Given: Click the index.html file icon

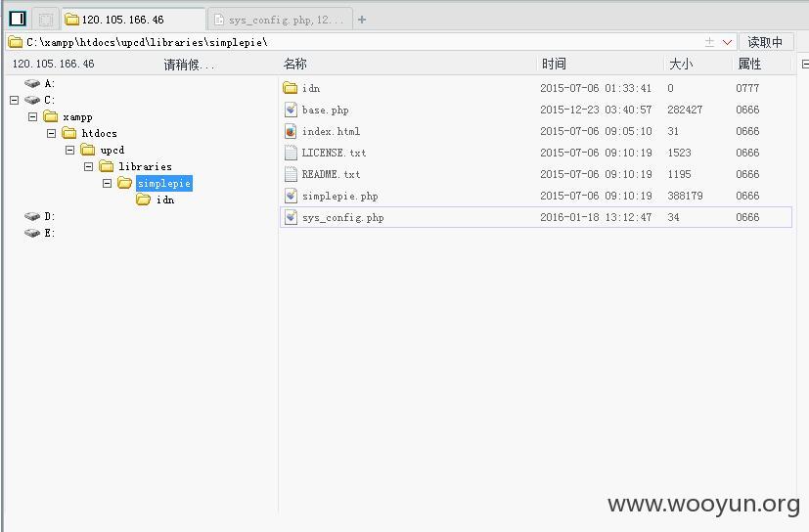Looking at the screenshot, I should coord(291,131).
